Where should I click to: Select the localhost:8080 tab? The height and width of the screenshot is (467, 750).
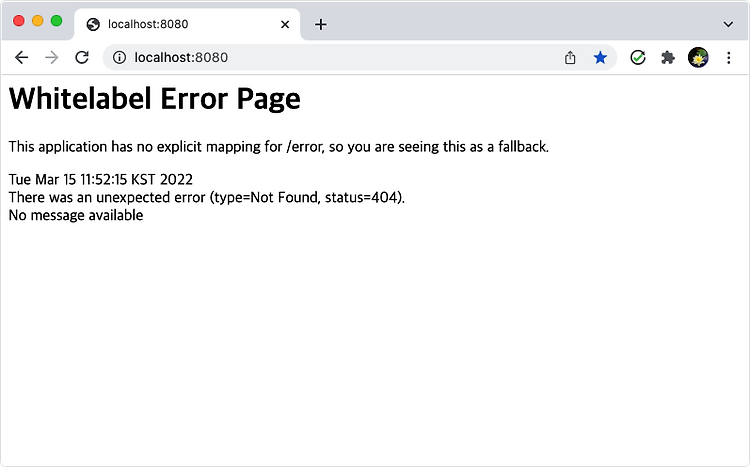[x=187, y=24]
